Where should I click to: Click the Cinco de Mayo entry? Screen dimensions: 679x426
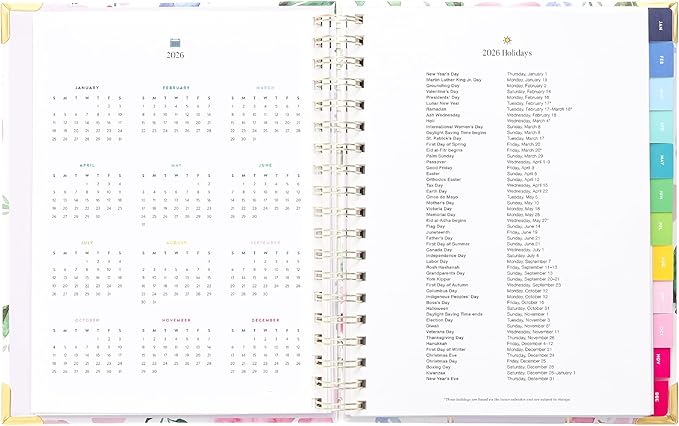coord(442,197)
